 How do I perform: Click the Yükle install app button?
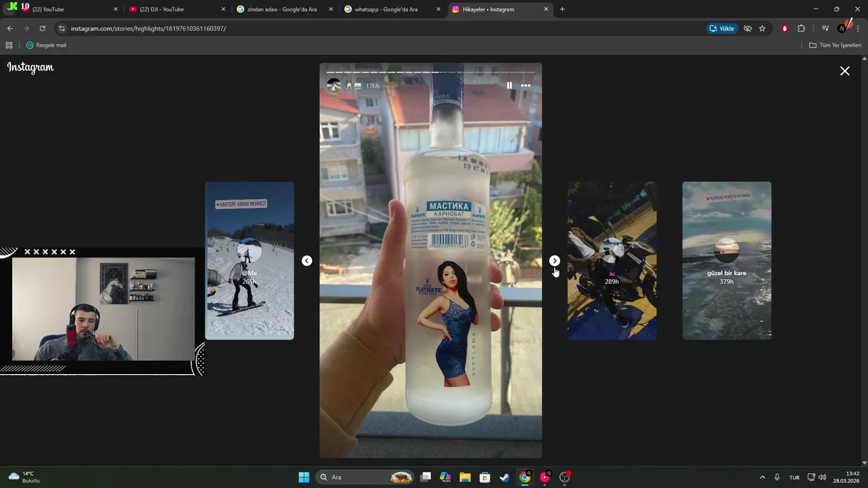(x=722, y=28)
